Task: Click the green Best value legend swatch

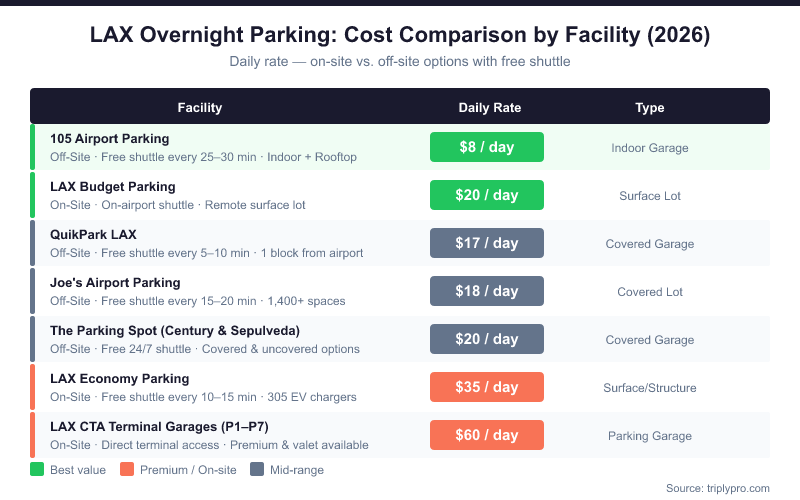Action: (37, 469)
